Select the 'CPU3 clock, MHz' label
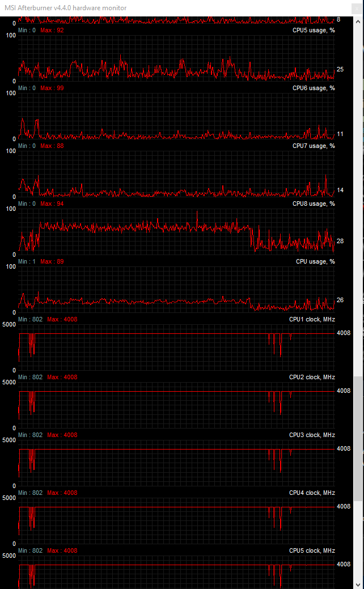Image resolution: width=364 pixels, height=589 pixels. click(312, 435)
